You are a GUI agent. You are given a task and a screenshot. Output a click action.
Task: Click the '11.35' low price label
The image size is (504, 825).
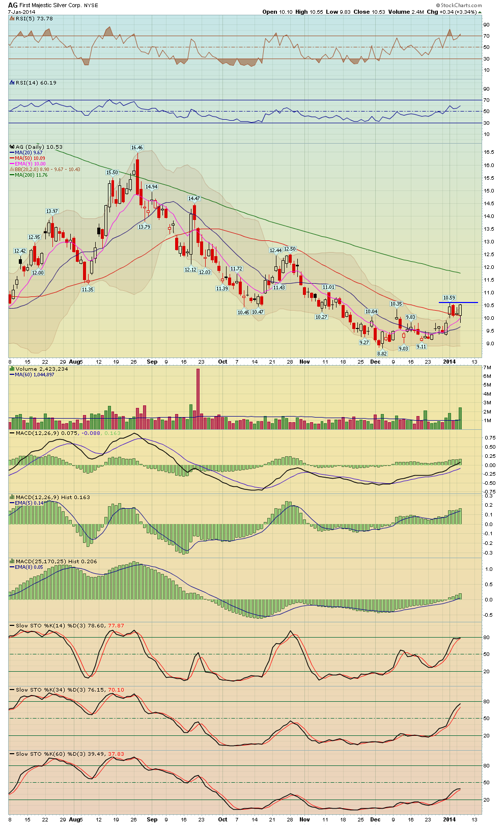point(88,289)
